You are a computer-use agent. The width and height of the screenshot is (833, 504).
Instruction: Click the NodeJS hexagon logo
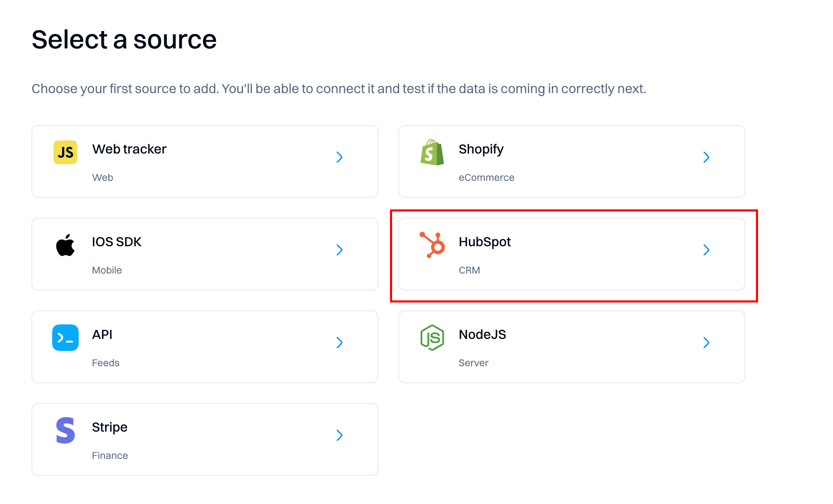[x=432, y=338]
